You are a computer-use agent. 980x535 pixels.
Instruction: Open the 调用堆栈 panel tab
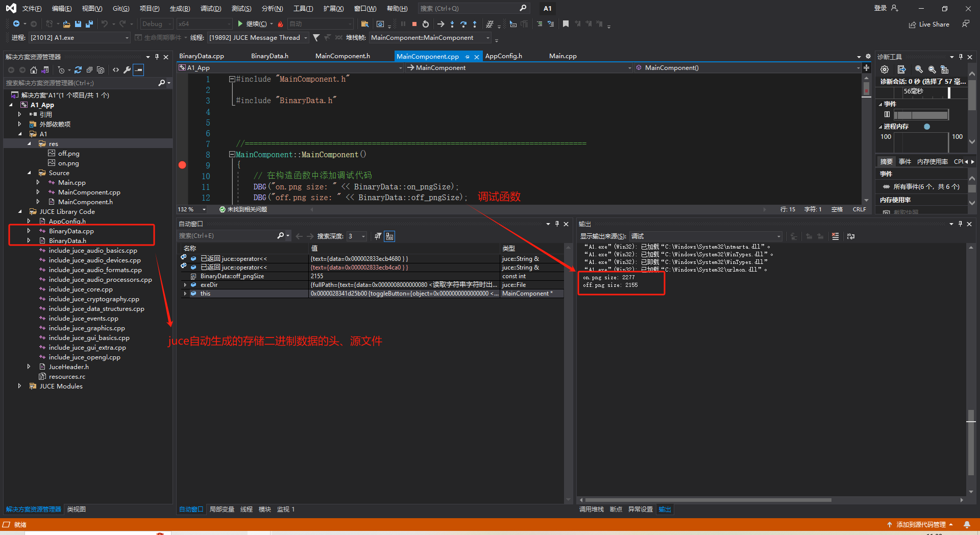[592, 509]
